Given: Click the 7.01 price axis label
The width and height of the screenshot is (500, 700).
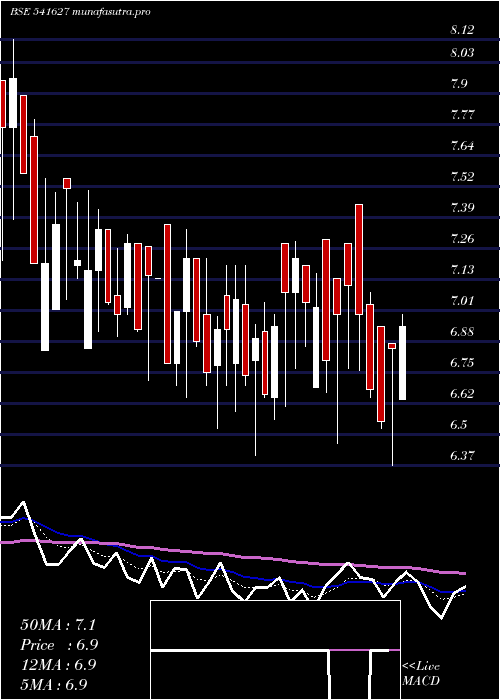Looking at the screenshot, I should (x=462, y=300).
